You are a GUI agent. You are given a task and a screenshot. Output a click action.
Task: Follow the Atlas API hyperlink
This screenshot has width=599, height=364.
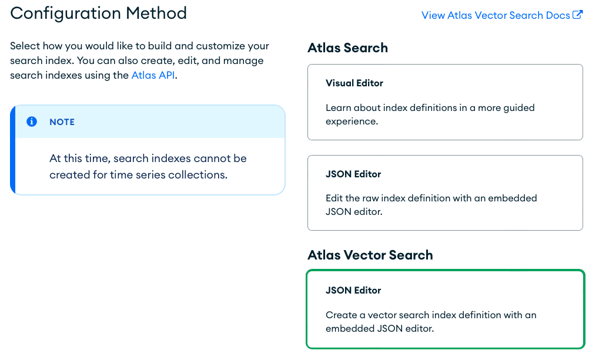point(153,75)
